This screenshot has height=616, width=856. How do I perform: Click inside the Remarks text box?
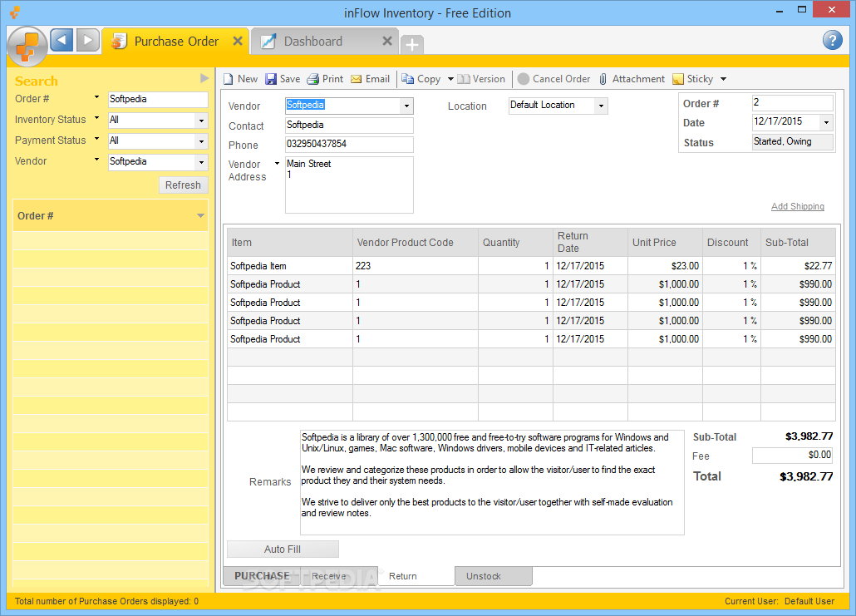491,482
